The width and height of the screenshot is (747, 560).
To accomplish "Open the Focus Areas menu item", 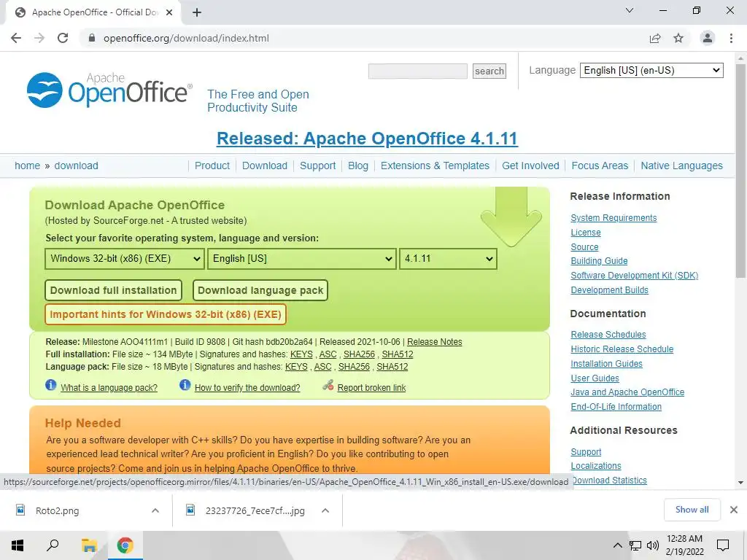I will point(600,166).
